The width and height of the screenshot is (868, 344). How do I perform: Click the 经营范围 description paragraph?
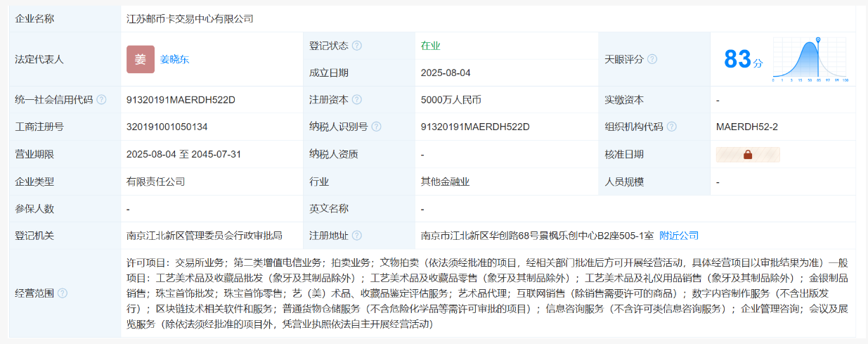click(488, 293)
